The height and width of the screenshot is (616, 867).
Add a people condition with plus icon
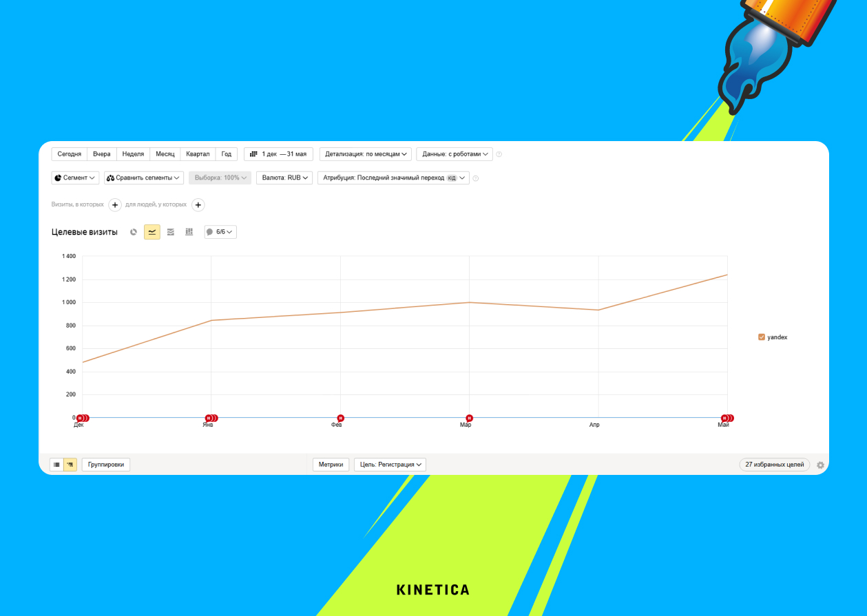[x=198, y=204]
